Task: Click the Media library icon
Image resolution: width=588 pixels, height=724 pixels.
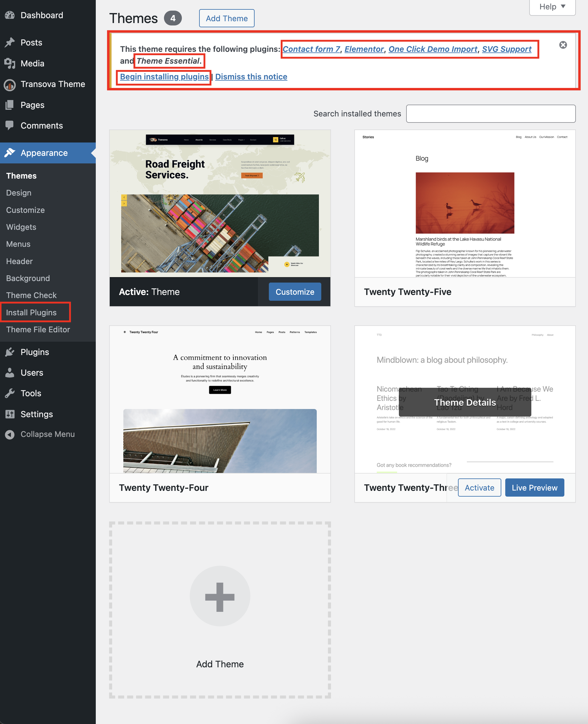Action: pyautogui.click(x=10, y=63)
